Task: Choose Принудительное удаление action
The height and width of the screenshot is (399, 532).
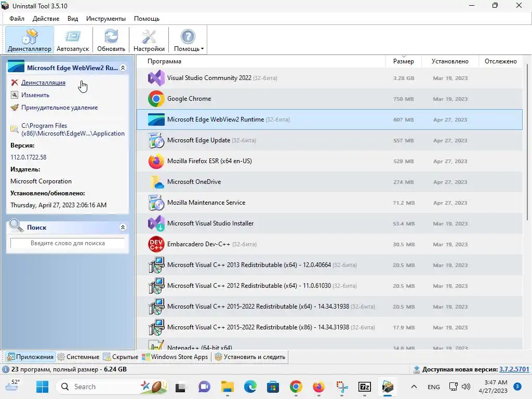Action: pos(59,108)
